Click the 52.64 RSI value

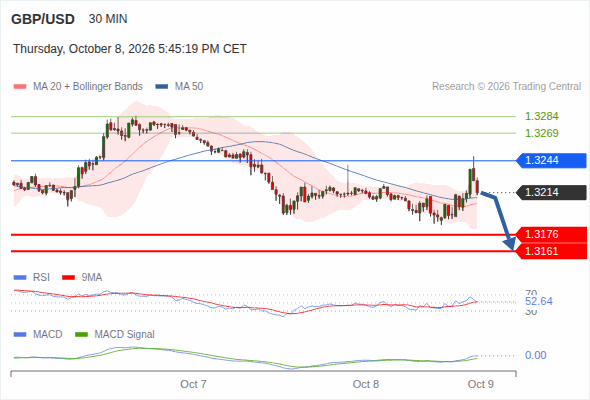539,301
